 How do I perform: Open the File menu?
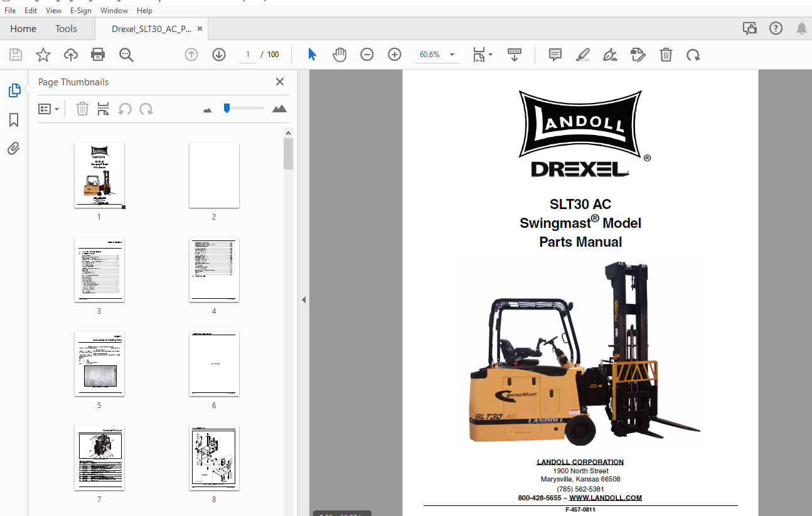pos(10,11)
